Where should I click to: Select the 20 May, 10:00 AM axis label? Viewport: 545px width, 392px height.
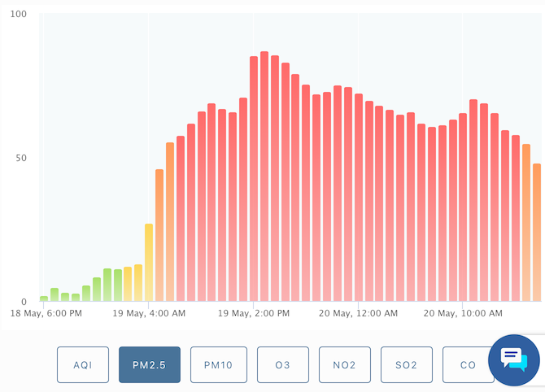tap(462, 313)
